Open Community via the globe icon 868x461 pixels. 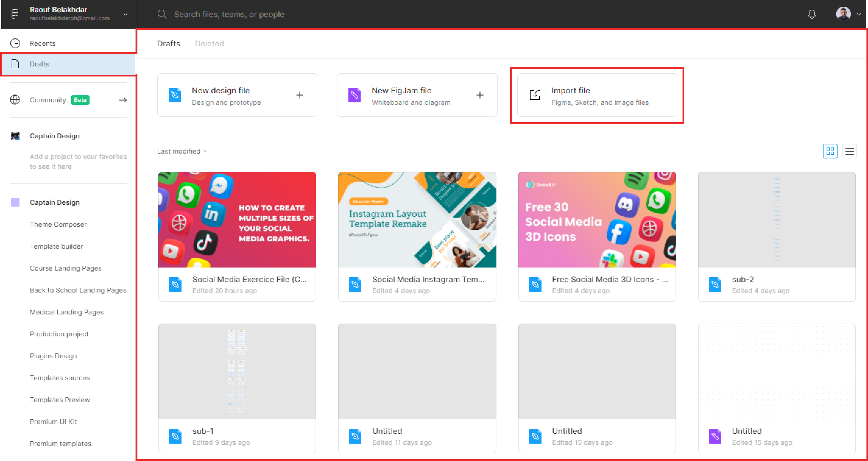(x=15, y=100)
